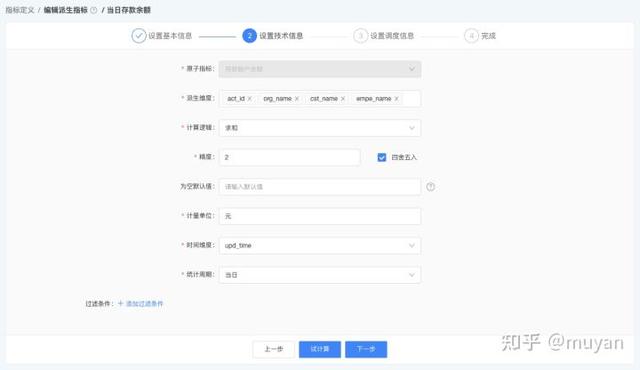
Task: Remove the act_id dimension tag
Action: point(249,99)
